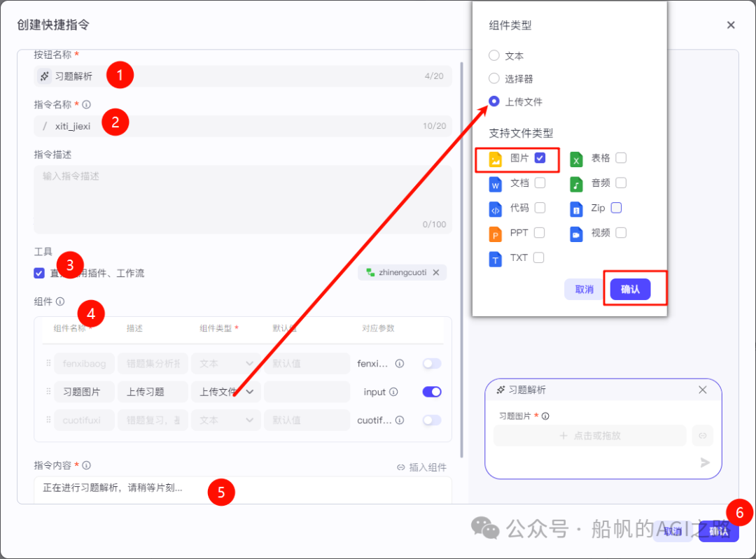The height and width of the screenshot is (559, 756).
Task: Click the info icon beside 组件 label
Action: (x=60, y=302)
